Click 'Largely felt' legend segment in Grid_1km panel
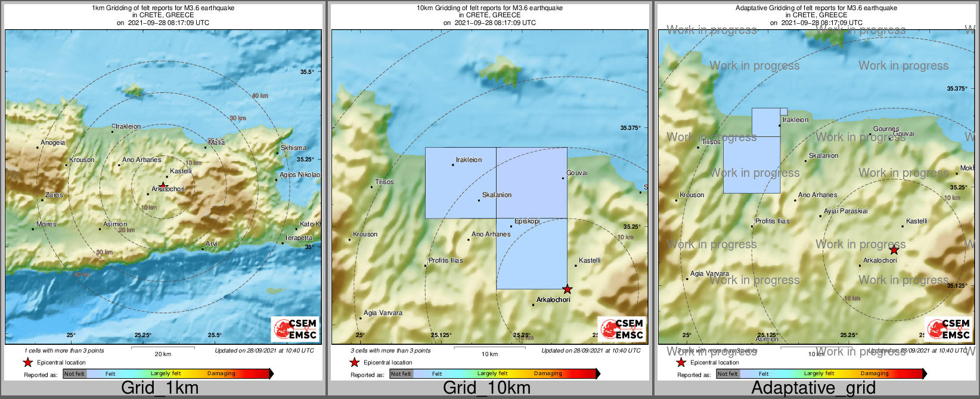 166,373
